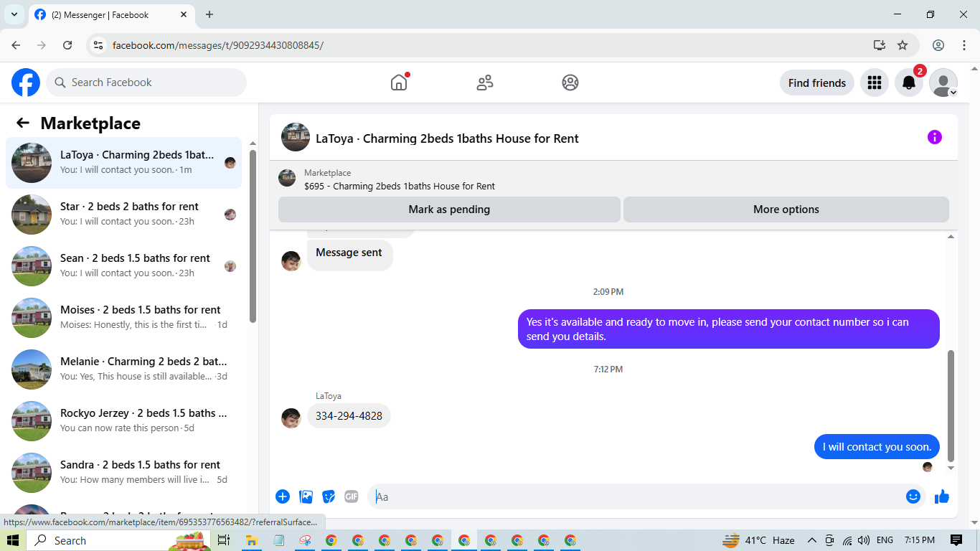
Task: Open Task View on the taskbar
Action: coord(223,540)
